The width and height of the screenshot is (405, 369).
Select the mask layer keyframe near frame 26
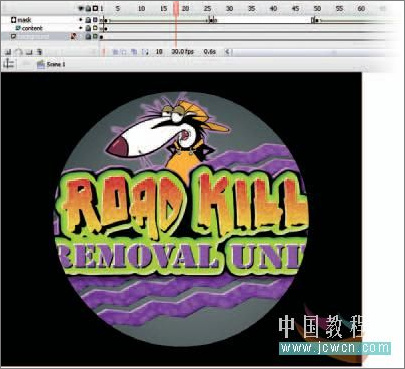click(x=211, y=20)
